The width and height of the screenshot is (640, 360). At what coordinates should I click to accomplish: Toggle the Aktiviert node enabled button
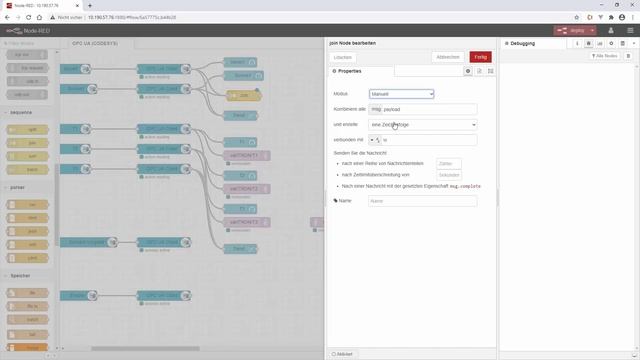tap(342, 354)
